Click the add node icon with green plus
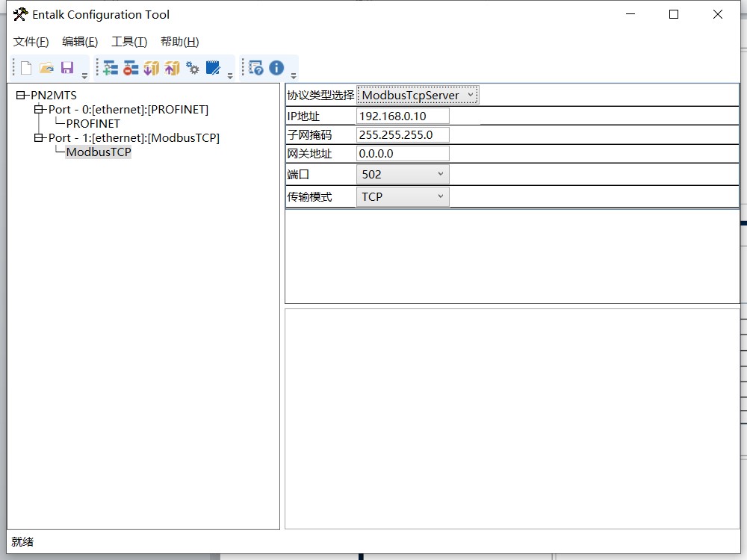Viewport: 747px width, 560px height. click(111, 68)
